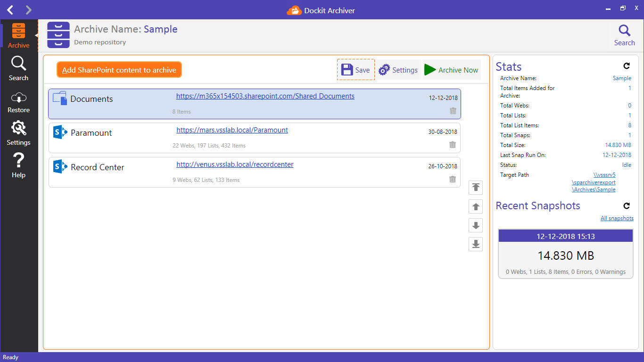Screen dimensions: 644x362
Task: Move selected item down one position
Action: (476, 225)
